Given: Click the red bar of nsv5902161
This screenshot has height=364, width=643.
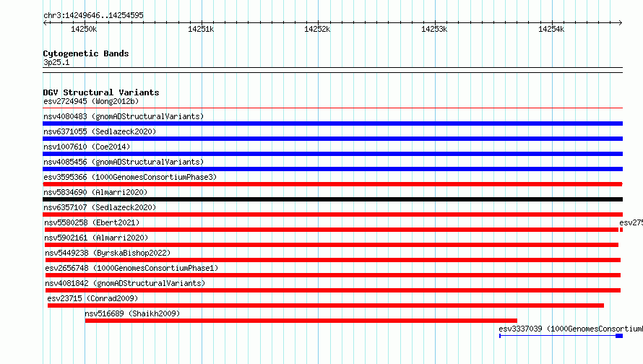Looking at the screenshot, I should coord(332,245).
